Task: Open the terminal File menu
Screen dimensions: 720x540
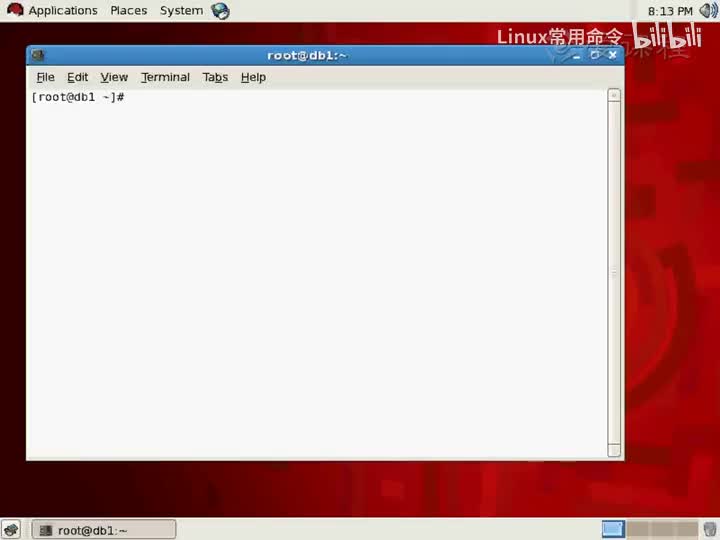Action: (45, 77)
